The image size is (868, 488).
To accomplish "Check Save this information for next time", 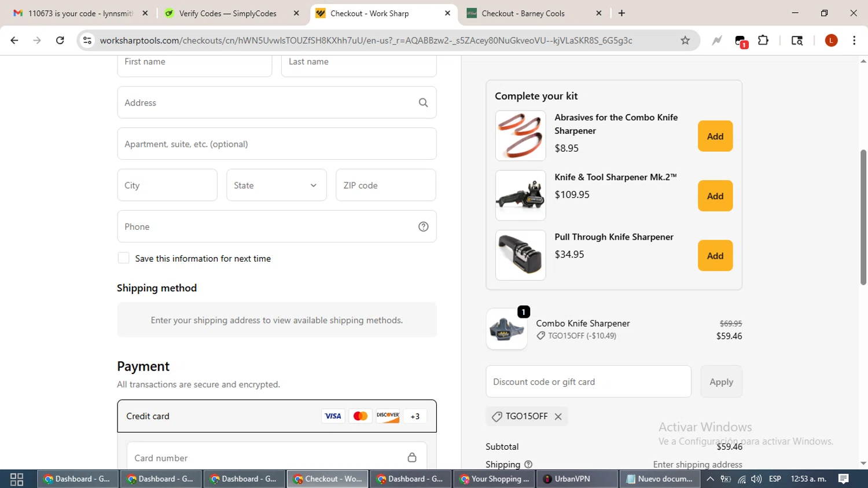I will coord(123,258).
